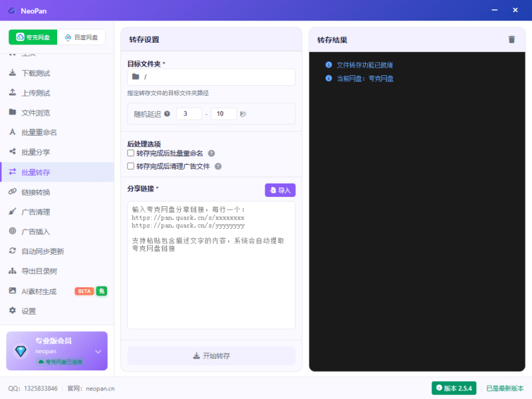Viewport: 532px width, 399px height.
Task: Select the 夸克网盘 tab
Action: pyautogui.click(x=33, y=37)
